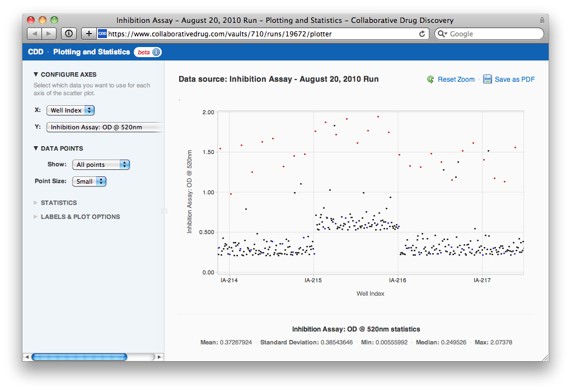
Task: Click the sidebar scrollbar left arrow
Action: tap(26, 357)
